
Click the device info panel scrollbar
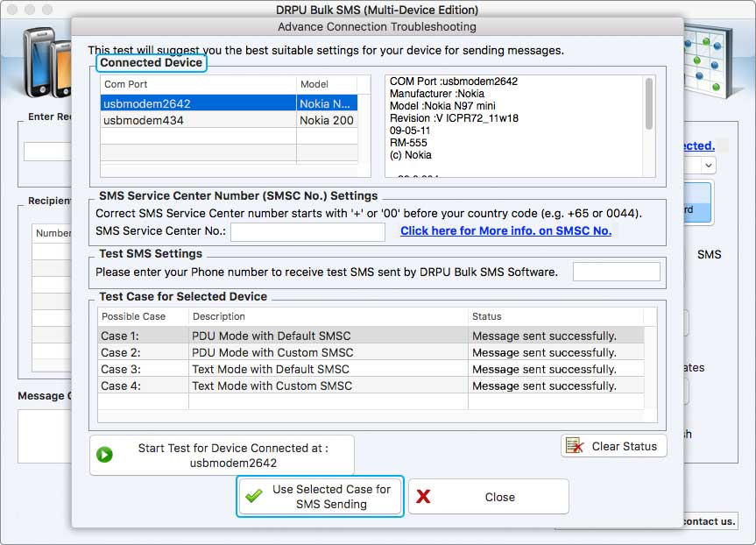coord(649,103)
